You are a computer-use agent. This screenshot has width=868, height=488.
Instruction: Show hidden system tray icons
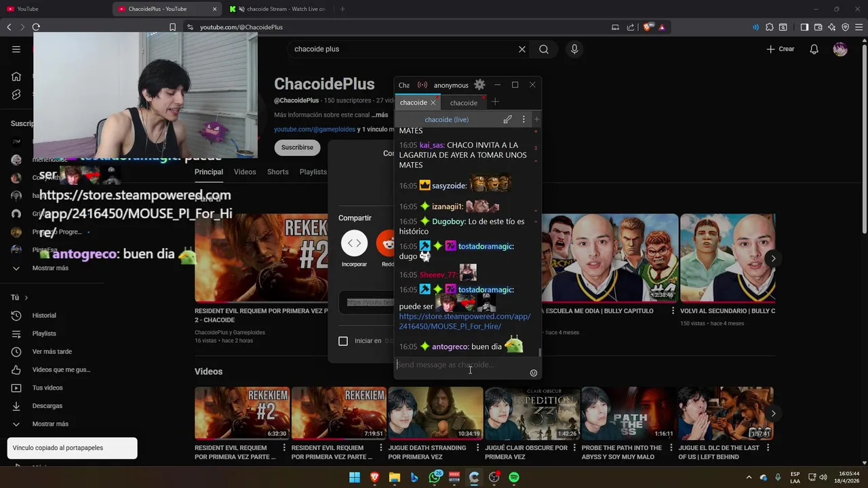(x=749, y=477)
